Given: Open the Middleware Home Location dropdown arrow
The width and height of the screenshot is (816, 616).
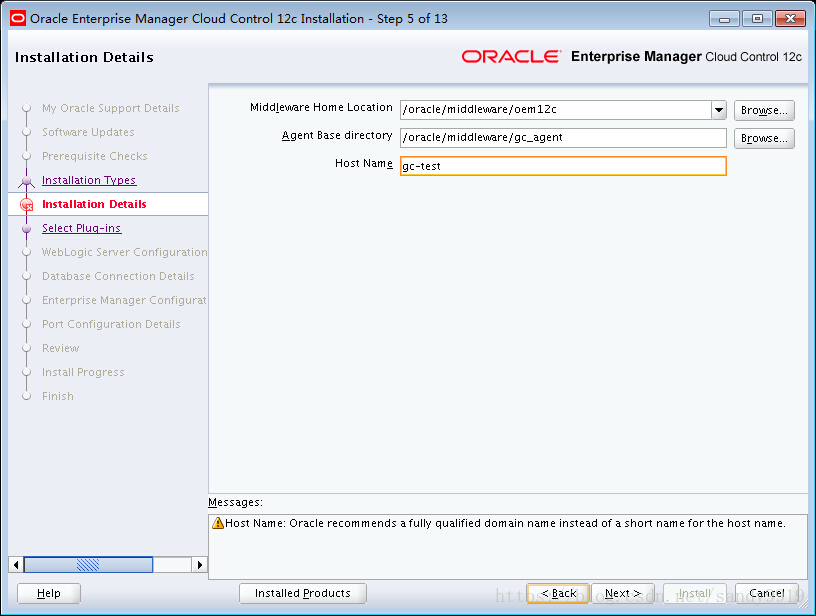Looking at the screenshot, I should (x=719, y=110).
